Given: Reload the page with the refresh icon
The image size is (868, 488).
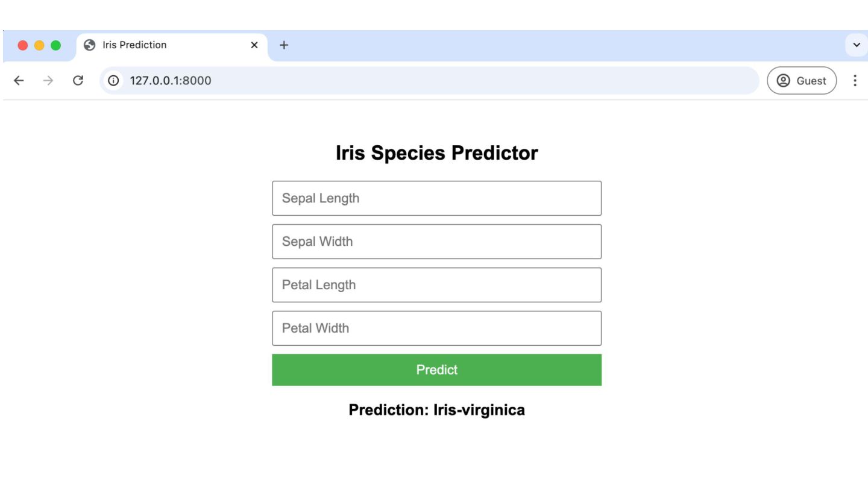Looking at the screenshot, I should (78, 81).
